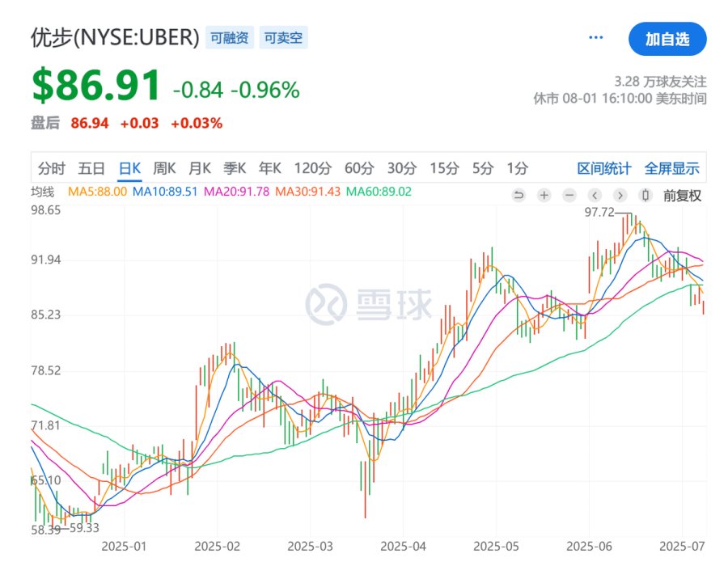Click the -0.96% change value
The image size is (728, 562).
tap(265, 90)
